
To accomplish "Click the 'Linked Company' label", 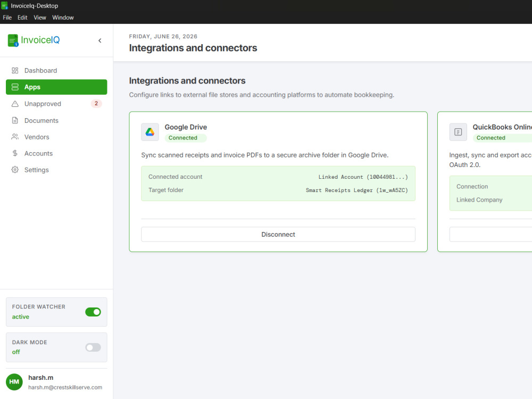I will point(479,200).
